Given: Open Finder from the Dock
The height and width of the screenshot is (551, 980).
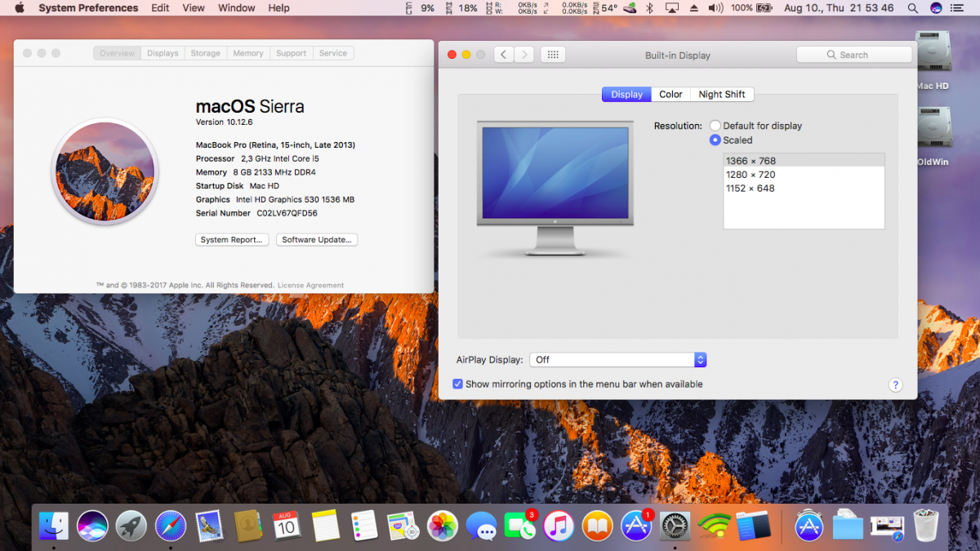Looking at the screenshot, I should point(54,526).
